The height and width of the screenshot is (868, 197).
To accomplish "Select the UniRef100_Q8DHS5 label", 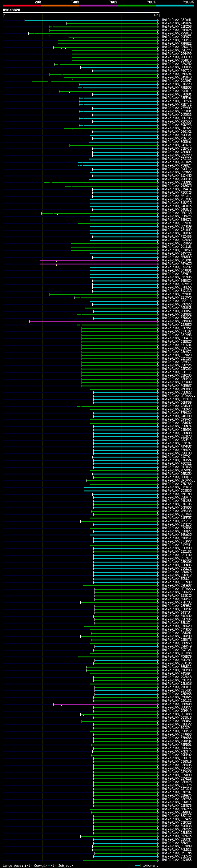I will 176,67.
